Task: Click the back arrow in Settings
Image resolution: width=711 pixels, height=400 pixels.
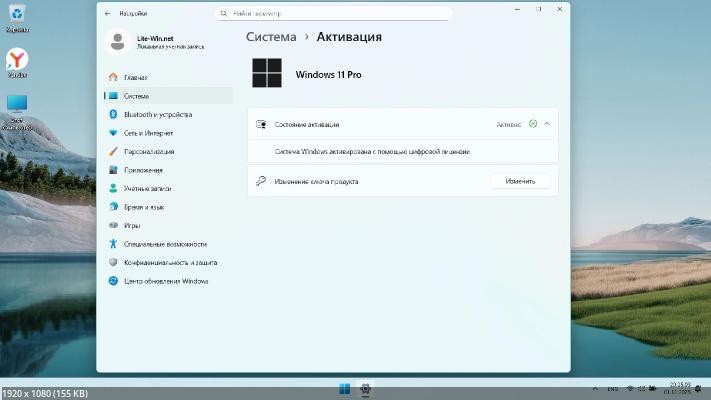Action: pyautogui.click(x=108, y=14)
